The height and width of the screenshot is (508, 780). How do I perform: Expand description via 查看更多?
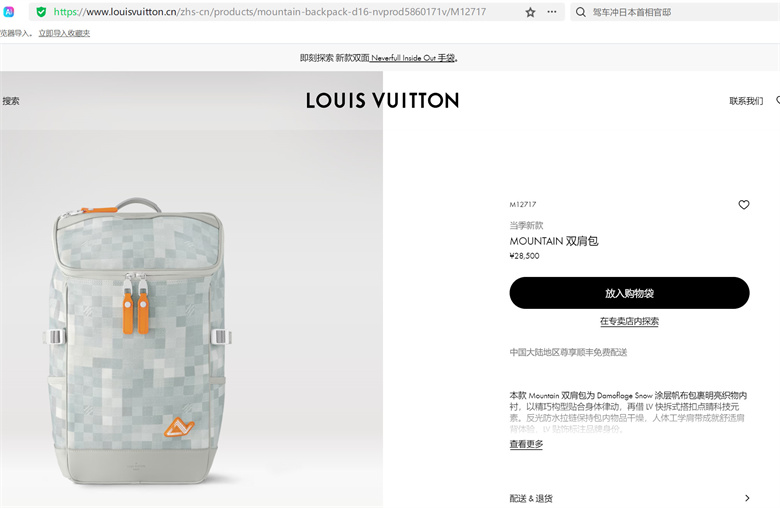click(x=526, y=444)
